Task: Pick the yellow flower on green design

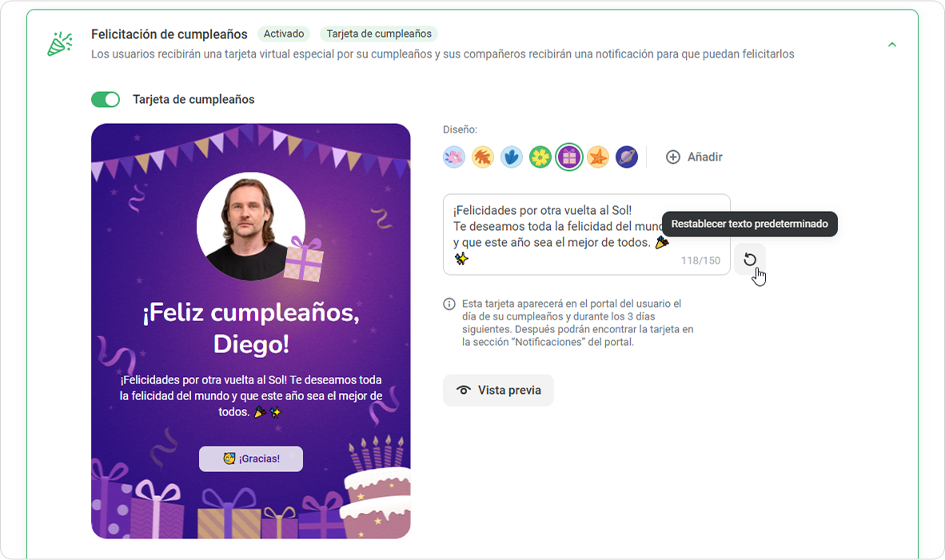Action: (x=540, y=157)
